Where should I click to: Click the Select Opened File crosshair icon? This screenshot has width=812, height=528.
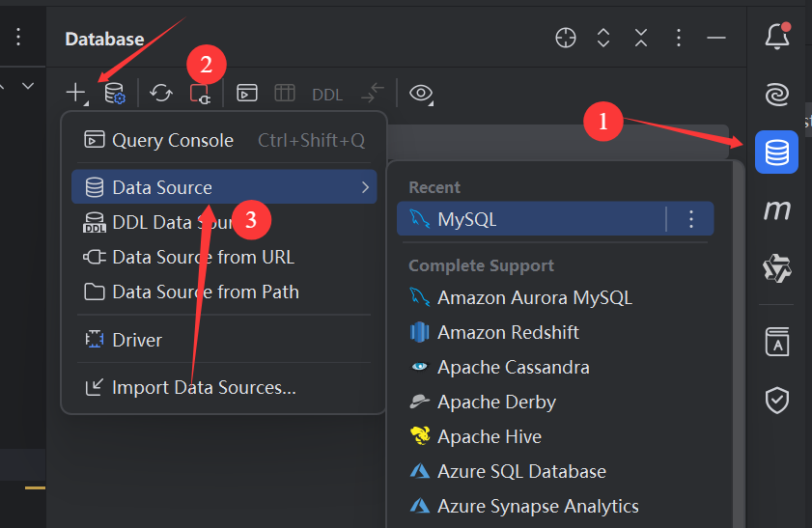pyautogui.click(x=566, y=38)
